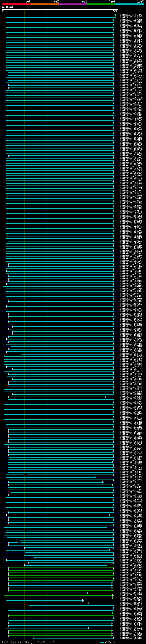Screen dimensions: 146x644
Task: Select label UniRef100_P05750
Action: click(131, 497)
